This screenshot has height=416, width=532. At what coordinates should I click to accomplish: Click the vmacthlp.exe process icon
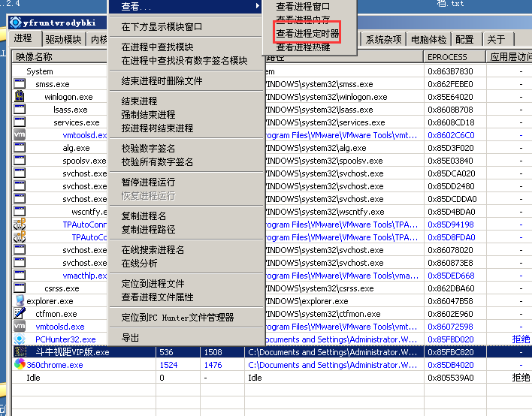[x=20, y=276]
